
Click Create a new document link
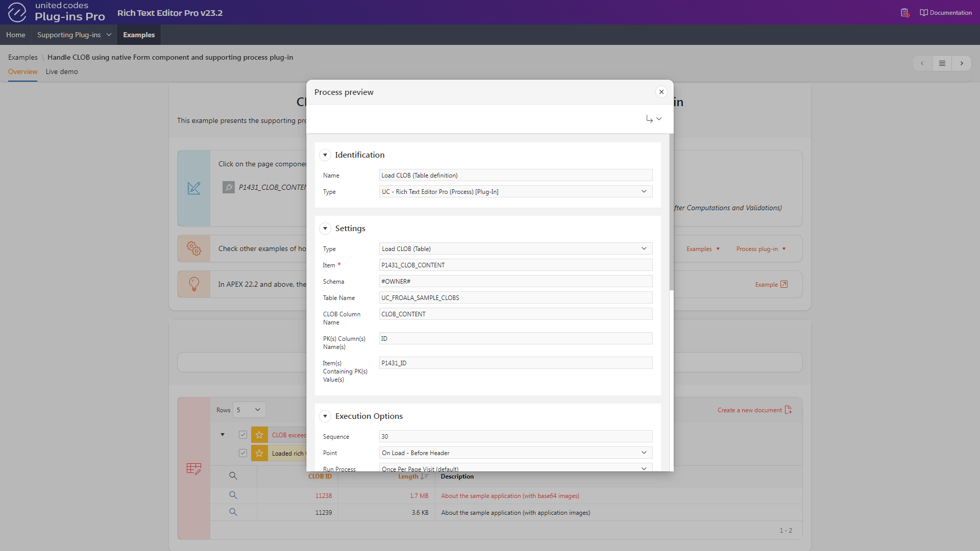(x=754, y=410)
